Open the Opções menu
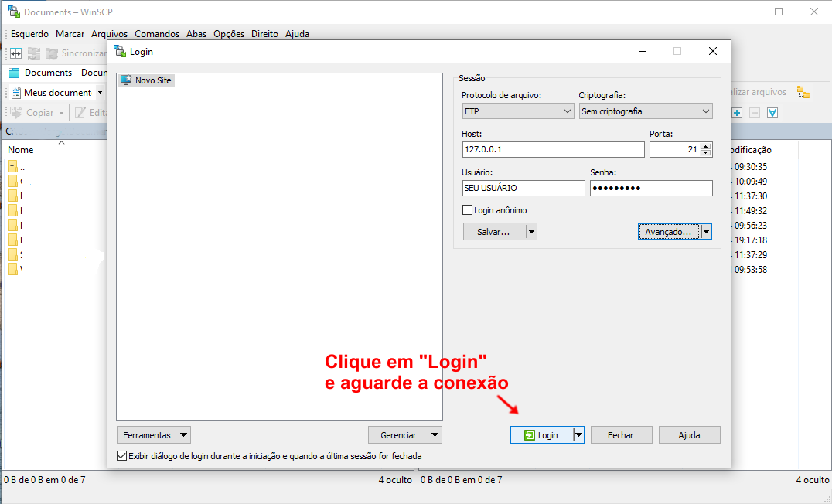Viewport: 832px width, 504px height. click(229, 33)
